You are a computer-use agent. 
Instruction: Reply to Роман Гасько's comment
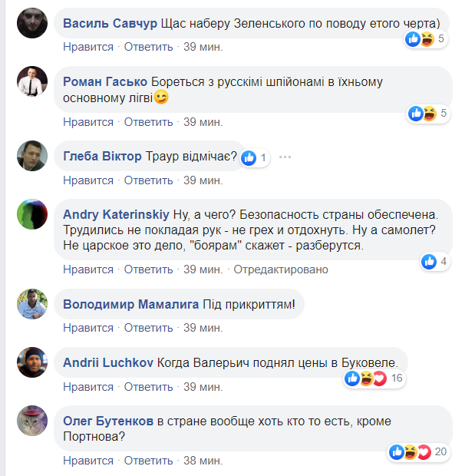(x=149, y=121)
